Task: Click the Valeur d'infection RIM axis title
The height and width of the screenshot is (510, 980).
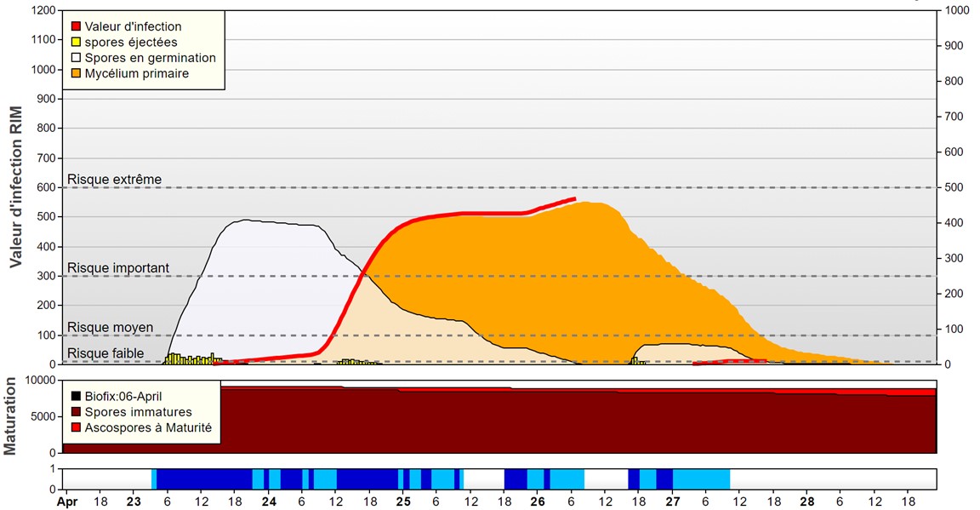Action: pyautogui.click(x=15, y=182)
